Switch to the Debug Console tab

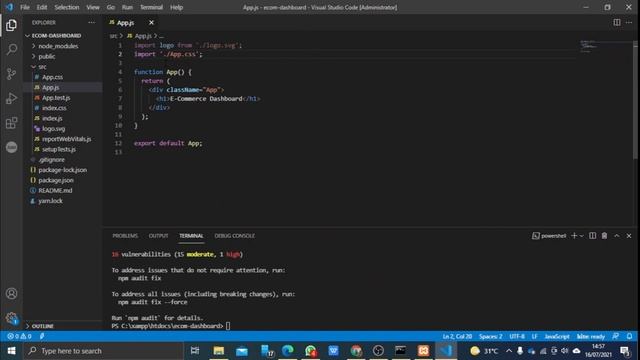[234, 236]
